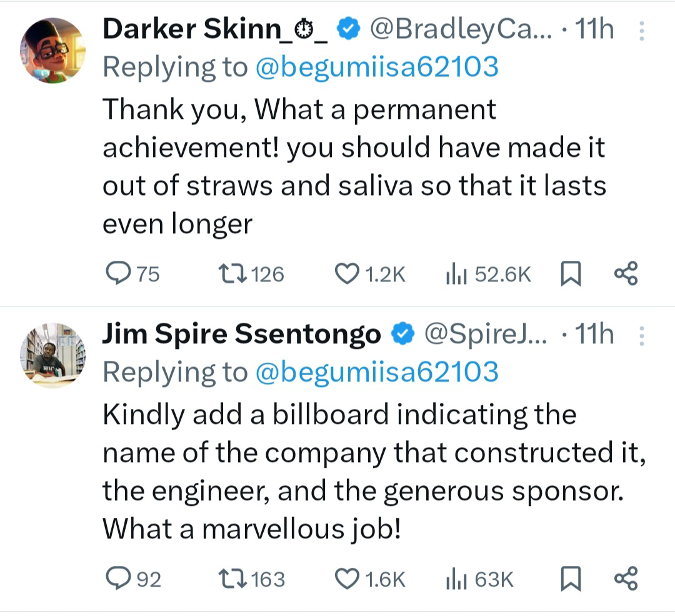675x616 pixels.
Task: Like Darker Skinn's straws and saliva tweet
Action: click(x=346, y=274)
